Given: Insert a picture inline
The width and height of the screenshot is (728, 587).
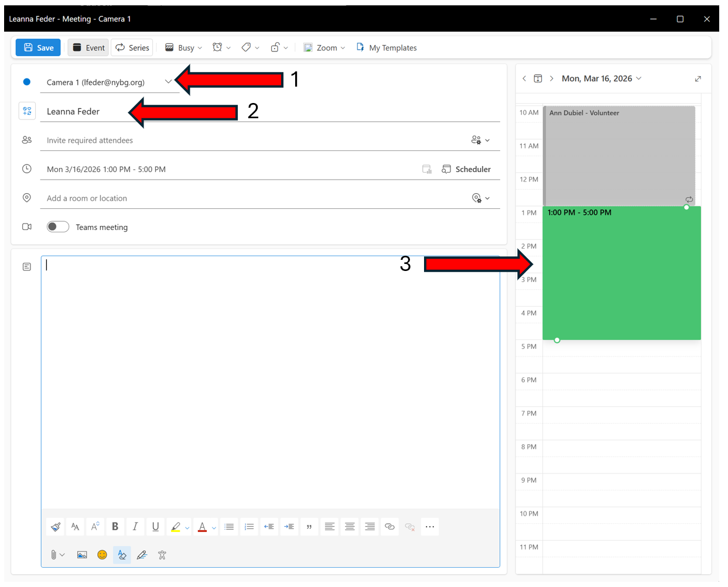Looking at the screenshot, I should coord(82,555).
